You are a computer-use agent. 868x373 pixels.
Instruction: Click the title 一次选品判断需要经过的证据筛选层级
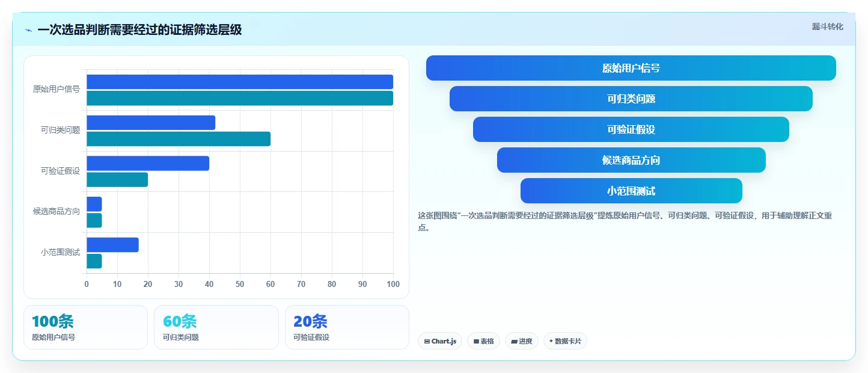point(139,29)
